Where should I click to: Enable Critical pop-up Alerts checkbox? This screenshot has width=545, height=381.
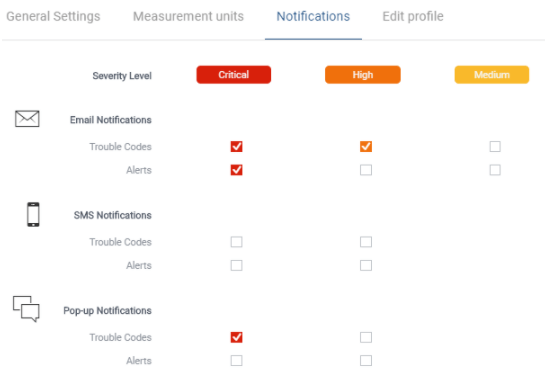click(236, 361)
